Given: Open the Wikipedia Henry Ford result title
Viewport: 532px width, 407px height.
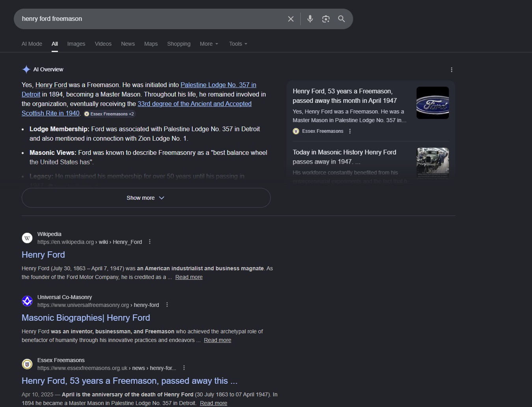Looking at the screenshot, I should 43,255.
